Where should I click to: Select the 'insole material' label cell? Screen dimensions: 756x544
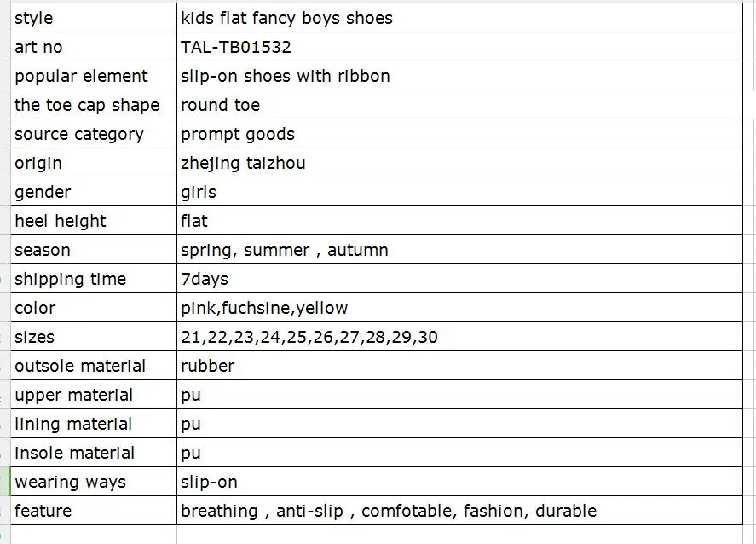point(74,453)
